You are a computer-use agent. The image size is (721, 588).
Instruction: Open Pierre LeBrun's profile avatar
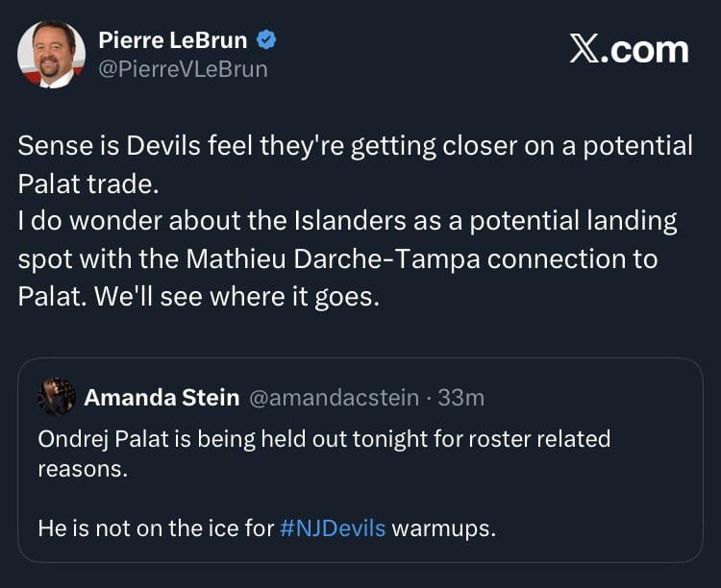click(x=52, y=54)
